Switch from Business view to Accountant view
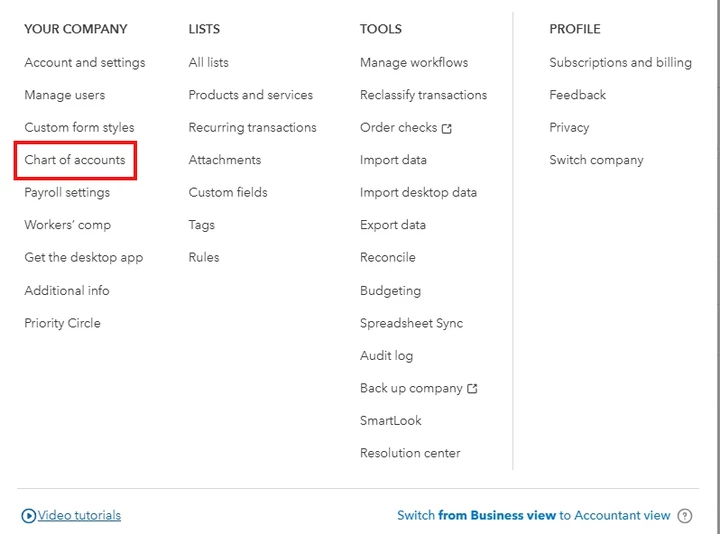 click(x=534, y=515)
